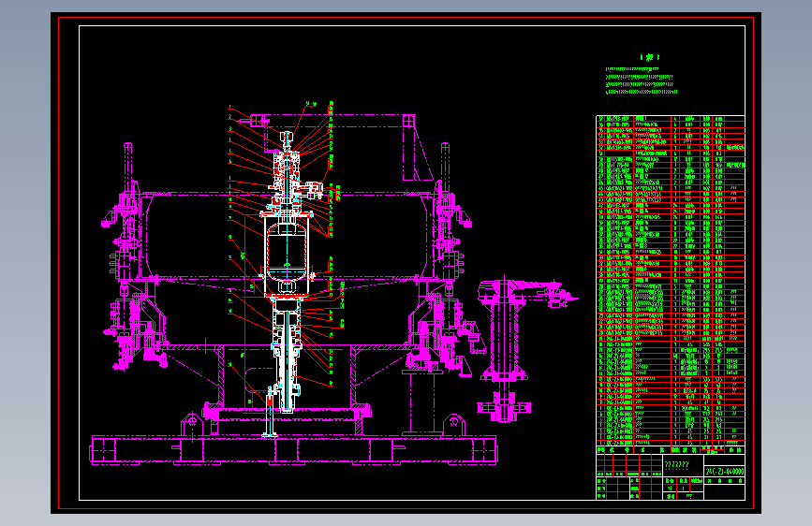
Task: Click the right lifting lug on the base frame
Action: click(453, 425)
